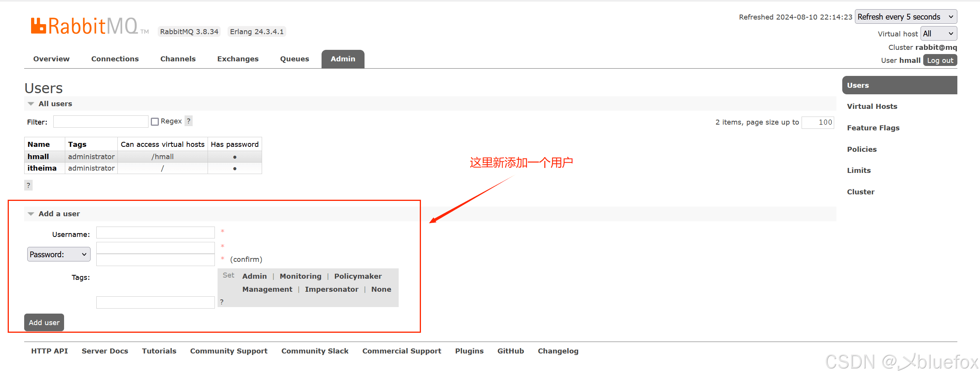Open the Policies sidebar item
This screenshot has width=980, height=378.
862,149
